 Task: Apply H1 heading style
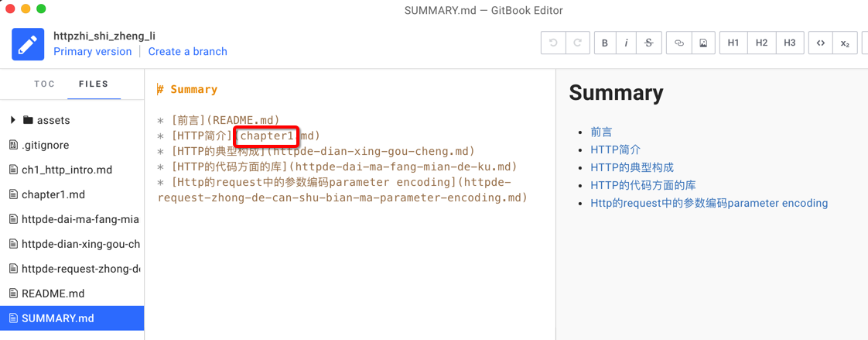733,43
